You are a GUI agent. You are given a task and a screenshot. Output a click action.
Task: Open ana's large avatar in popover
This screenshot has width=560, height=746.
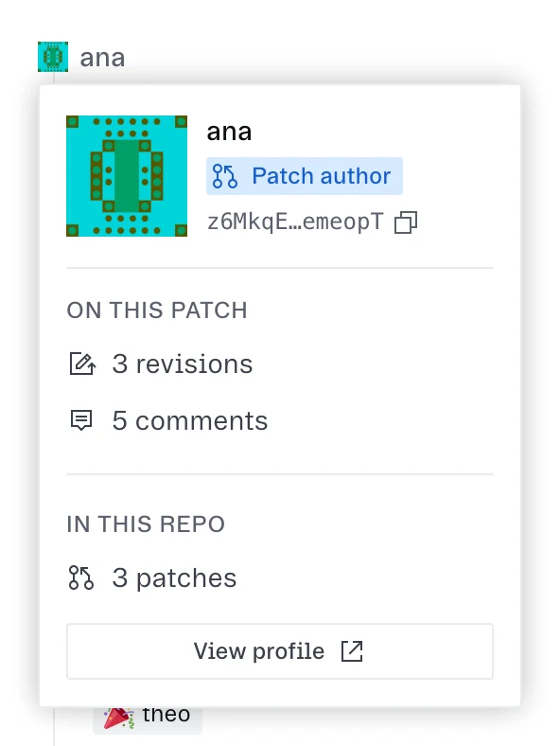[127, 176]
